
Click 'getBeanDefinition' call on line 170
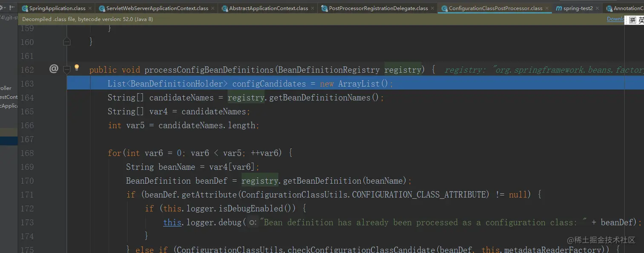coord(322,181)
